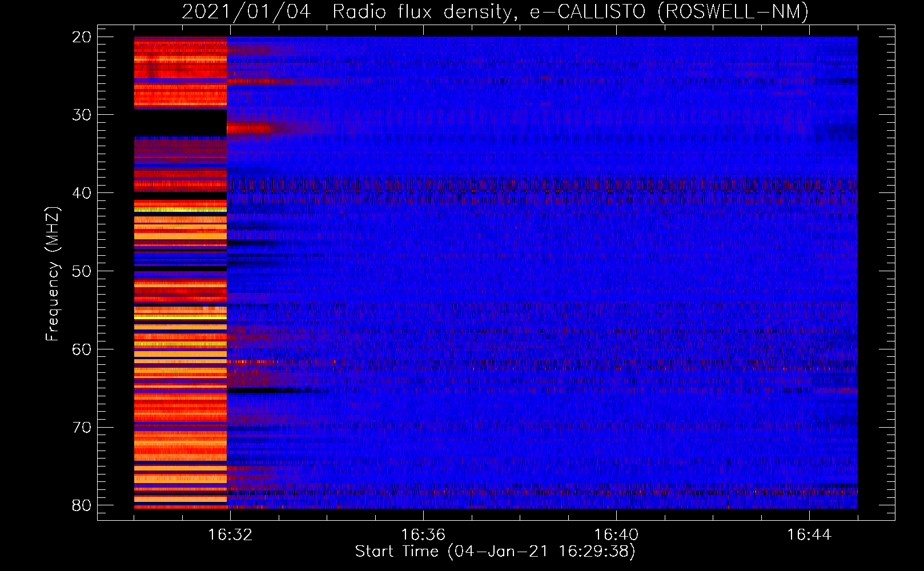Click the 16:32 time tick label
The width and height of the screenshot is (924, 571).
(x=230, y=534)
